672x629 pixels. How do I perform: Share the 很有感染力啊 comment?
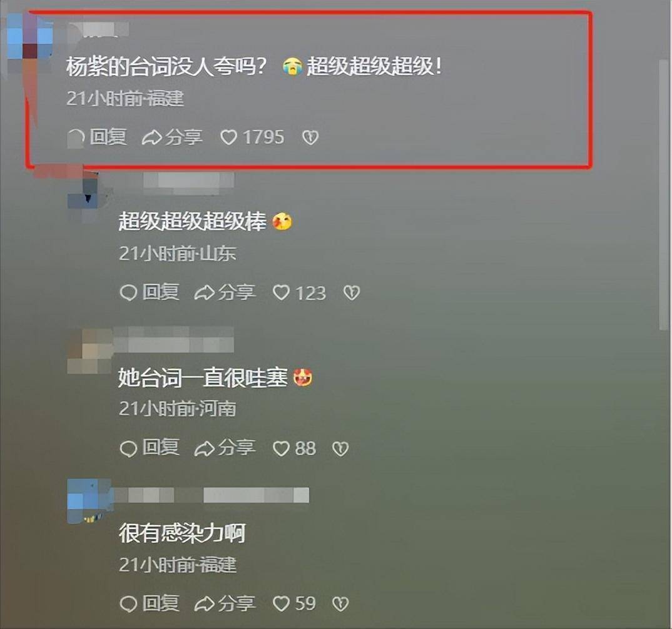pyautogui.click(x=225, y=604)
